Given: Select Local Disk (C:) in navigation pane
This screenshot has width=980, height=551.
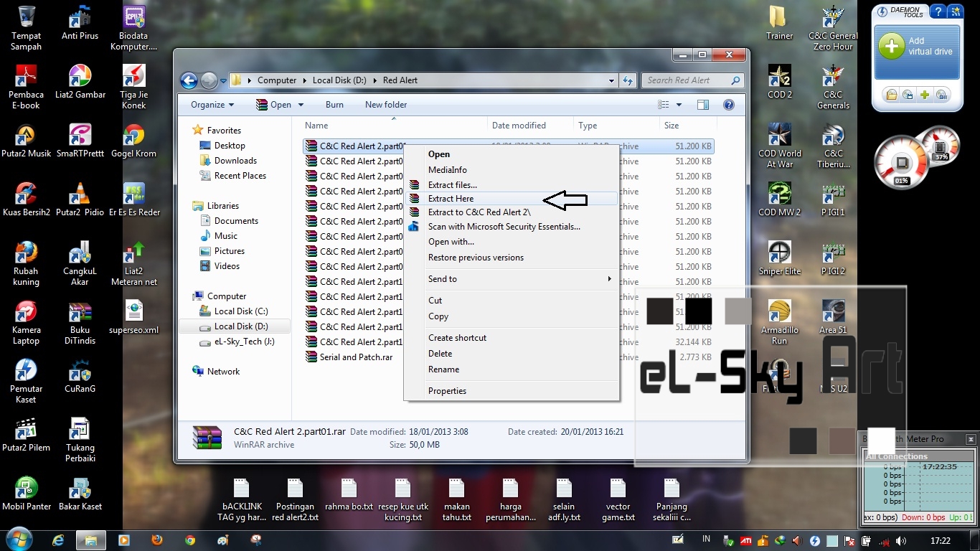Looking at the screenshot, I should click(x=241, y=311).
